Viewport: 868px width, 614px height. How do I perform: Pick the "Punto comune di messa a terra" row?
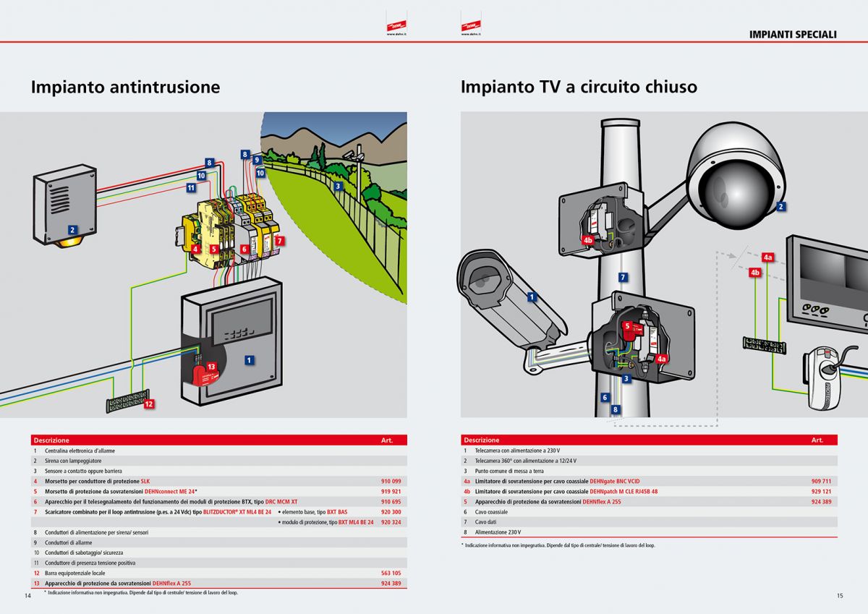649,471
